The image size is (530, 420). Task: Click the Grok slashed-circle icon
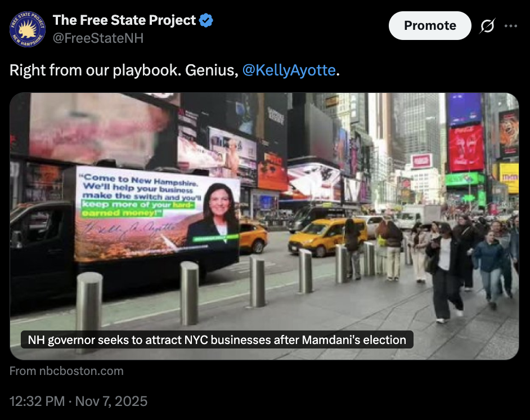click(487, 26)
